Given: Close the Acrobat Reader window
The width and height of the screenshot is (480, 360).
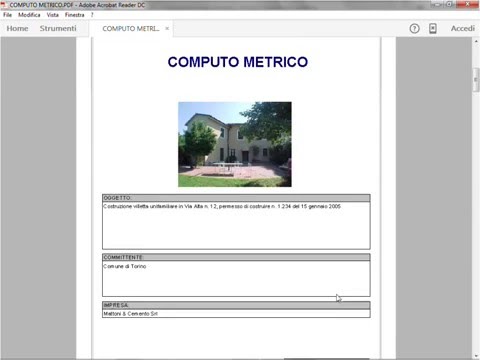Looking at the screenshot, I should coord(467,4).
